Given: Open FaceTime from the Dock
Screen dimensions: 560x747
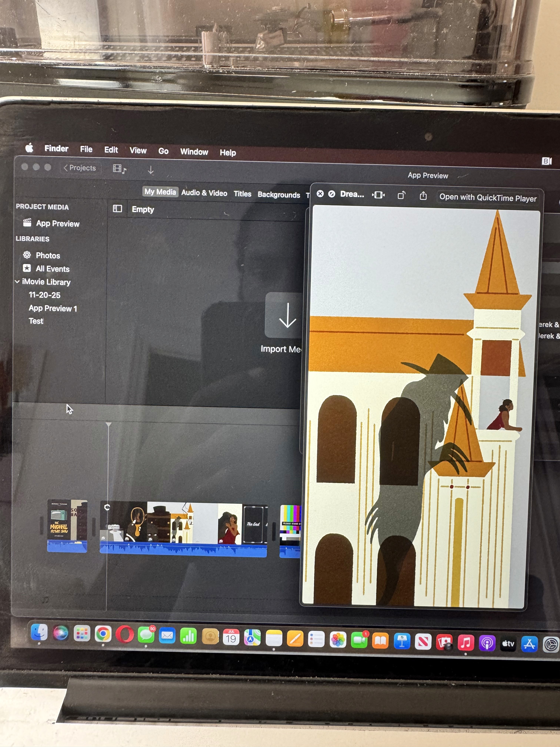Looking at the screenshot, I should click(x=359, y=640).
